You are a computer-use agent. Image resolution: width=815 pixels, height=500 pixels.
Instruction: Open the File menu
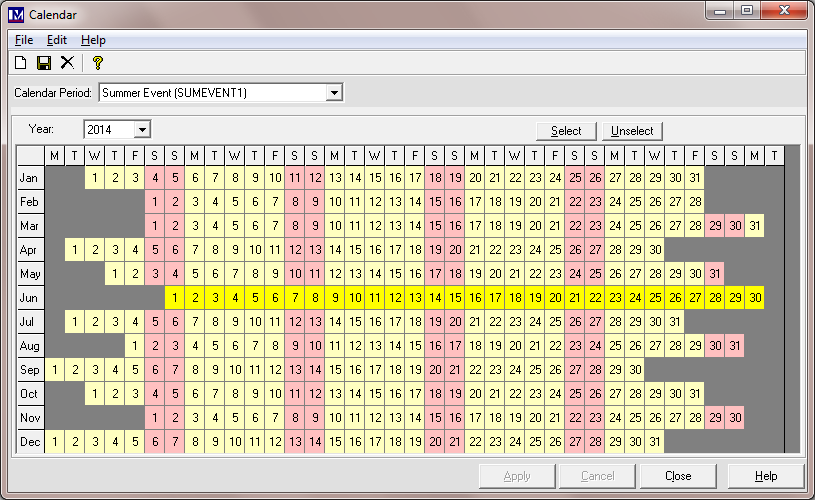(x=24, y=40)
